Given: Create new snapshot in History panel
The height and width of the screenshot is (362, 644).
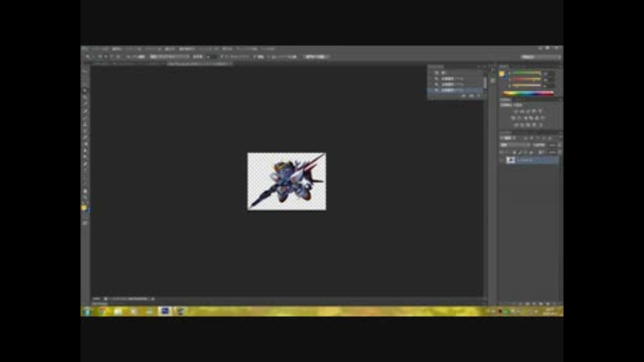Looking at the screenshot, I should point(471,96).
